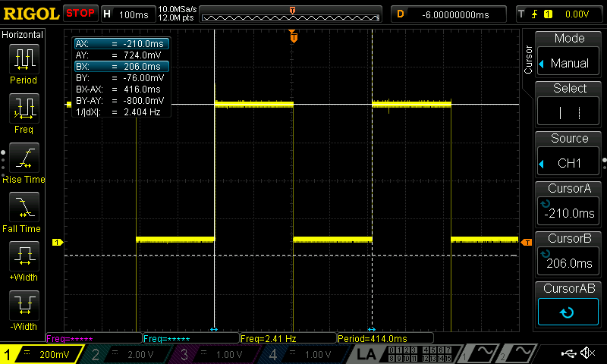Image resolution: width=607 pixels, height=364 pixels.
Task: Click the Source 2 sine wave icon
Action: click(523, 353)
